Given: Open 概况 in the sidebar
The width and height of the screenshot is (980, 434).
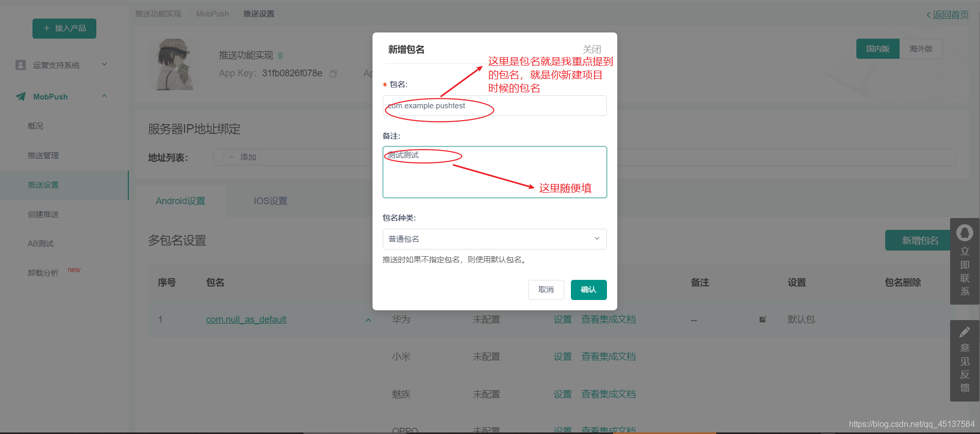Looking at the screenshot, I should tap(36, 126).
